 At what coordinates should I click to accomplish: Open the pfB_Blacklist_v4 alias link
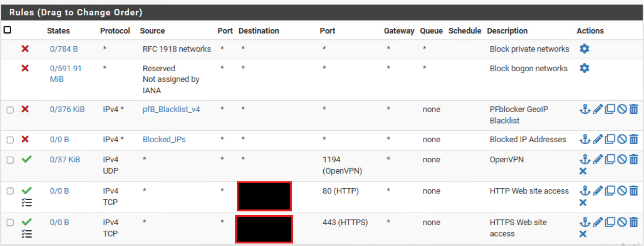[171, 109]
